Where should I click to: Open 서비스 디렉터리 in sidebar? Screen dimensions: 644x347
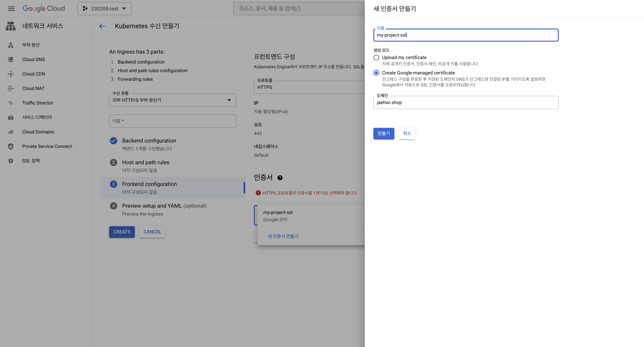pyautogui.click(x=37, y=117)
